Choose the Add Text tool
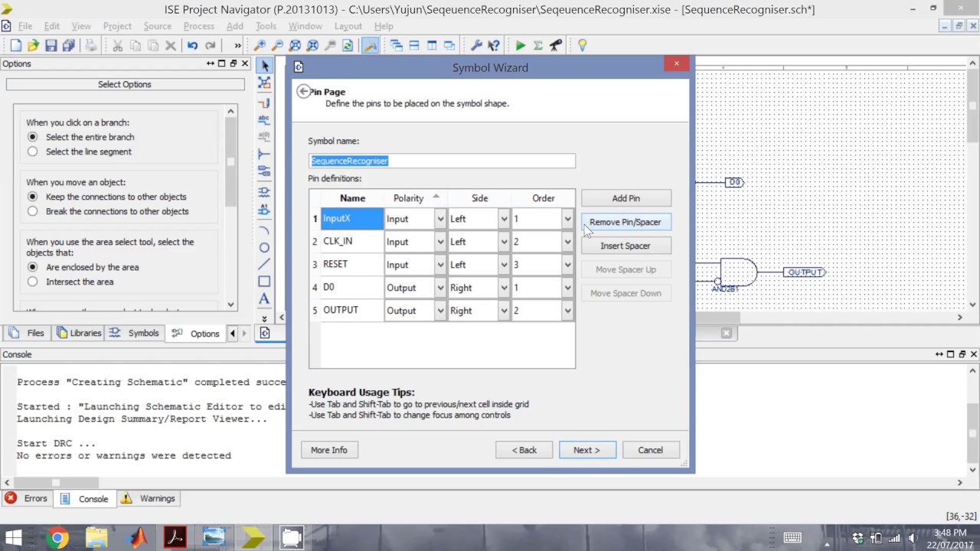Screen dimensions: 980x551 pyautogui.click(x=264, y=299)
